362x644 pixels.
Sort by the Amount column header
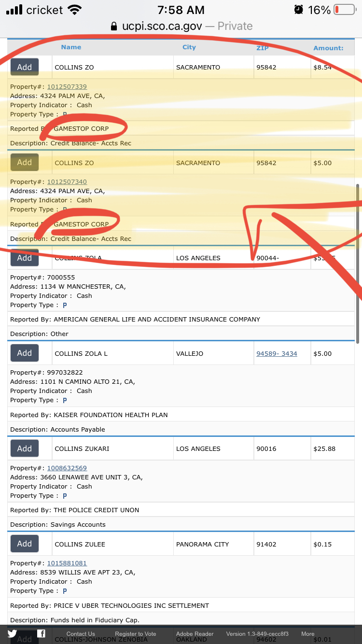329,48
